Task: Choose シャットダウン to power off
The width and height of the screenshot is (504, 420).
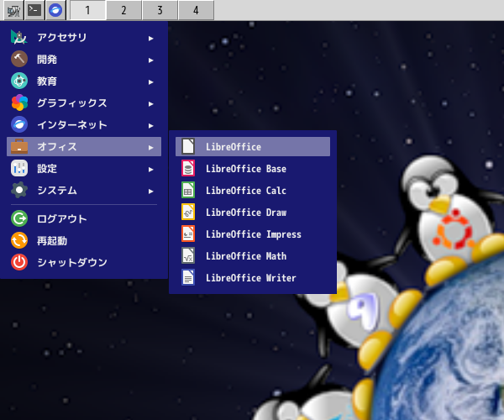Action: (84, 262)
